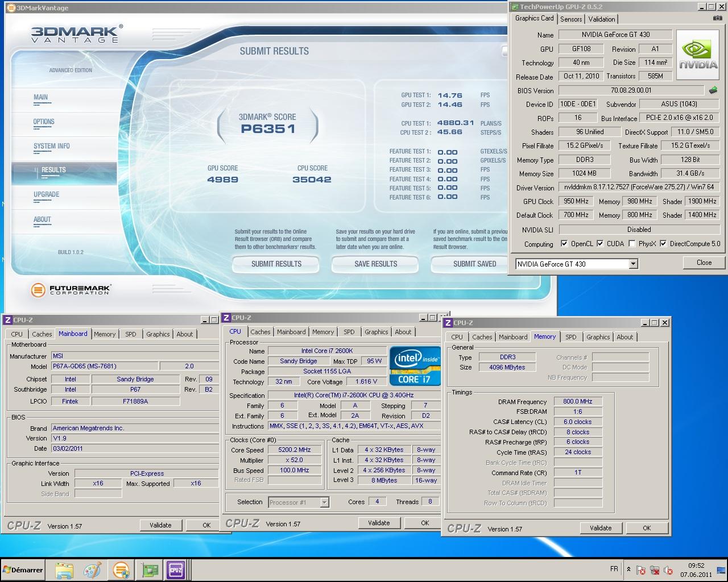Image resolution: width=728 pixels, height=582 pixels.
Task: Switch to Validation tab in GPU-Z
Action: point(602,19)
